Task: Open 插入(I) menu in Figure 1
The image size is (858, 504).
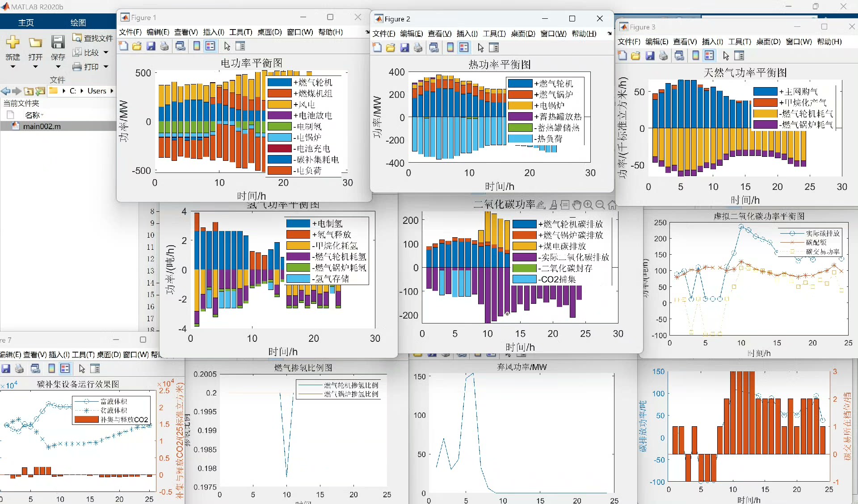Action: point(213,32)
